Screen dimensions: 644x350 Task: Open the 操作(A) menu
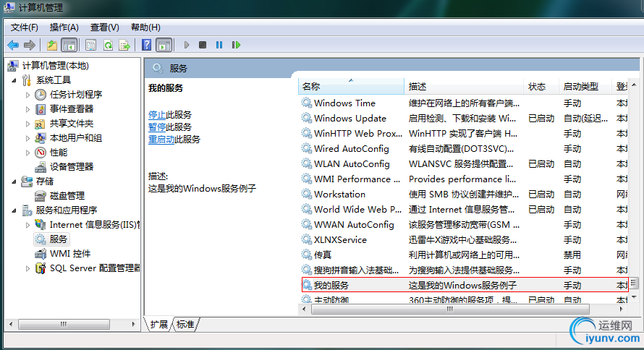64,27
